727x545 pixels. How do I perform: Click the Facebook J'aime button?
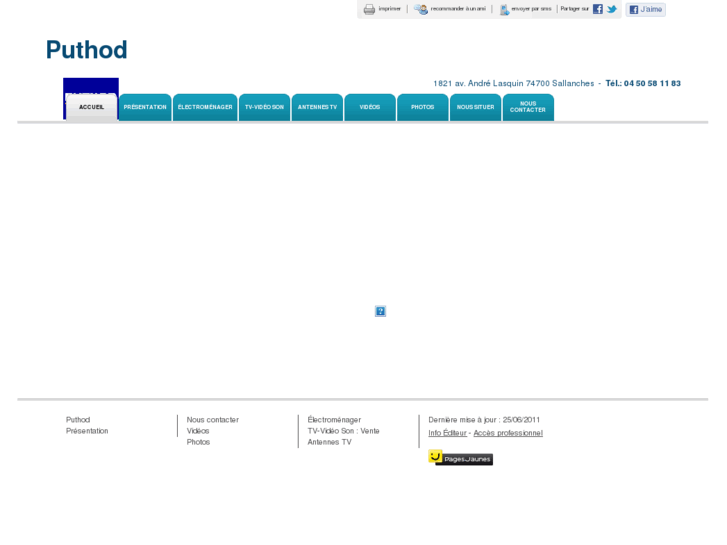tap(645, 9)
